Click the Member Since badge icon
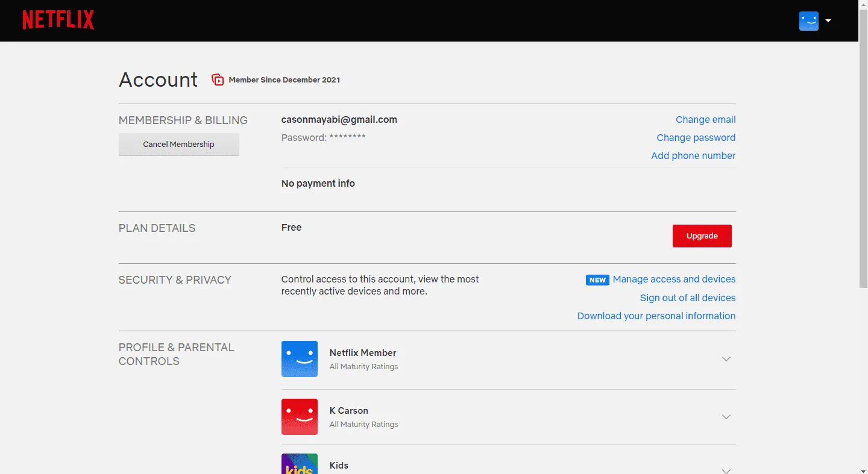 (x=218, y=80)
